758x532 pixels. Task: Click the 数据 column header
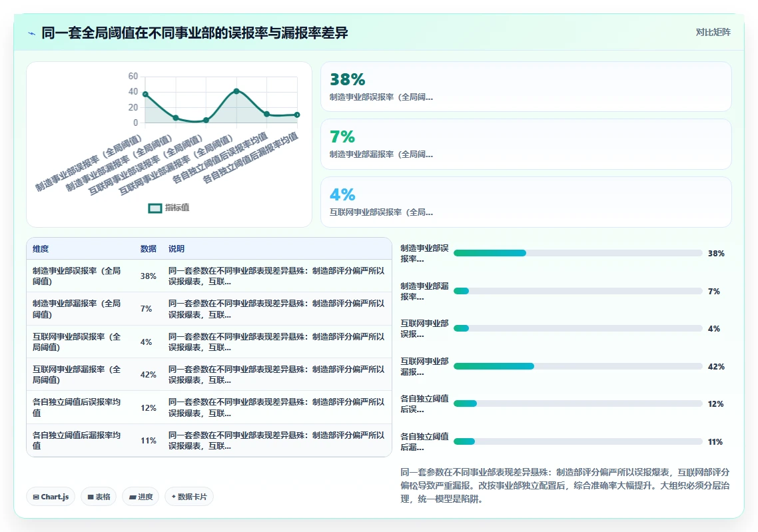(149, 249)
